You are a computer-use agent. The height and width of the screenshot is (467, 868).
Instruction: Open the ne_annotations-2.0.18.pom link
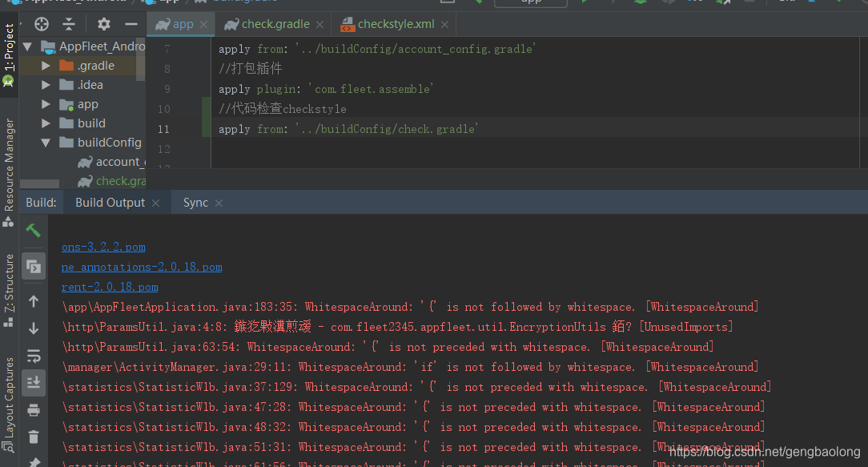142,267
